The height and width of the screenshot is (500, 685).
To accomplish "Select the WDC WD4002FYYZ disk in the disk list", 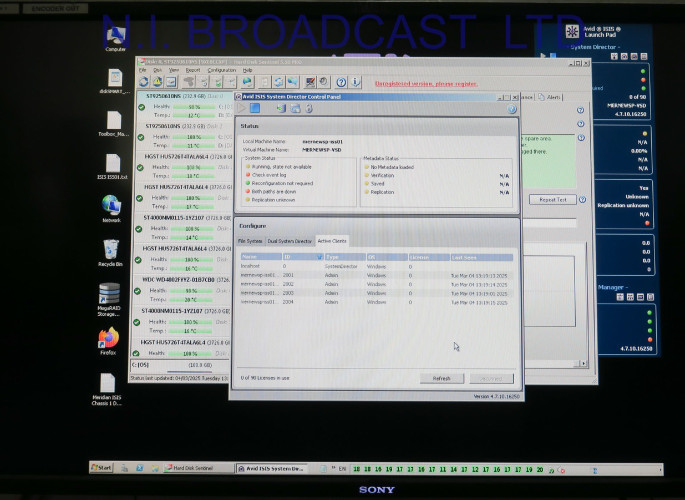I will tap(181, 290).
